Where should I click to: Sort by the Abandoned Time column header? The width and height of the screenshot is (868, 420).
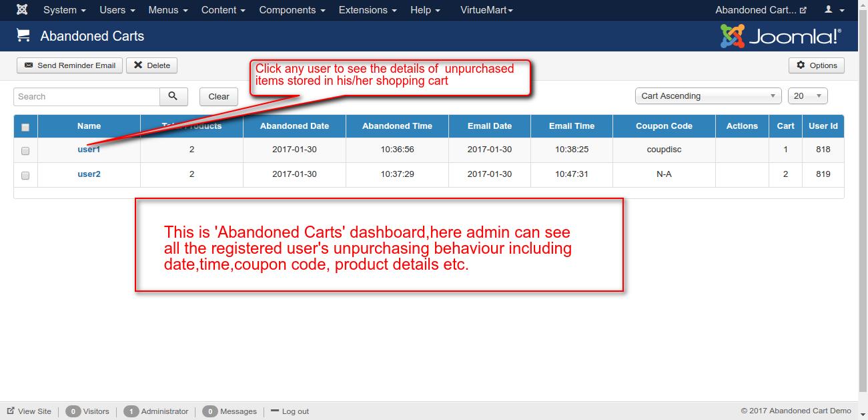(397, 126)
